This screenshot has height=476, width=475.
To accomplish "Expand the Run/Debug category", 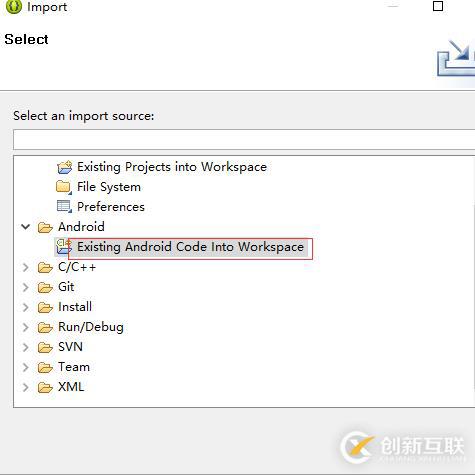I will (x=26, y=327).
